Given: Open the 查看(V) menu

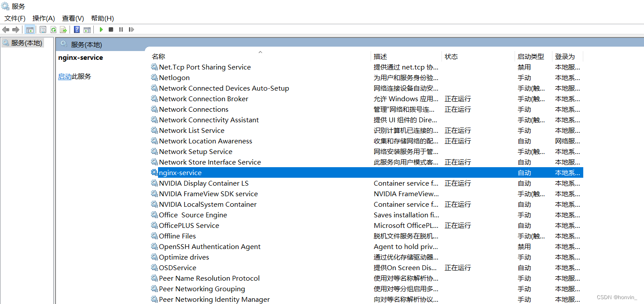Looking at the screenshot, I should click(73, 18).
